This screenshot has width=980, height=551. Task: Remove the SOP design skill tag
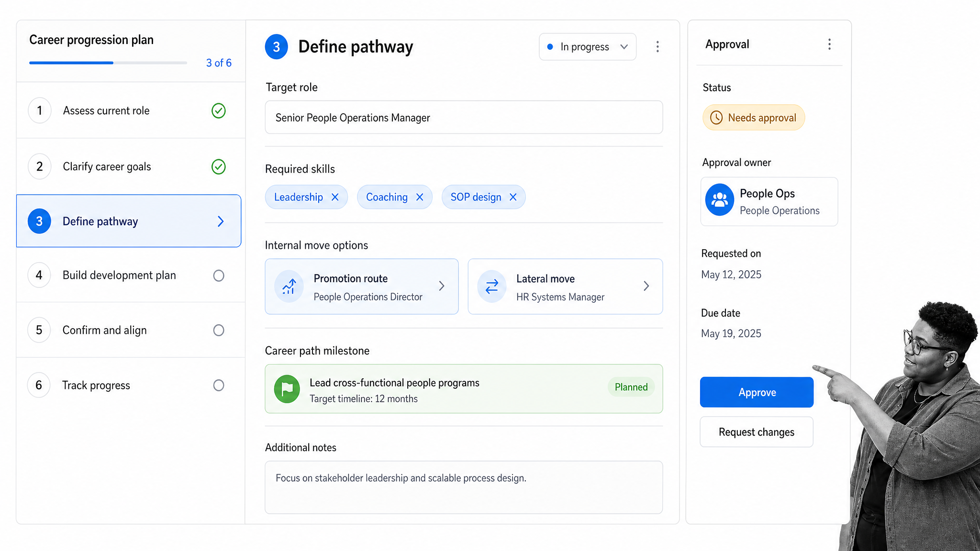[x=513, y=197]
